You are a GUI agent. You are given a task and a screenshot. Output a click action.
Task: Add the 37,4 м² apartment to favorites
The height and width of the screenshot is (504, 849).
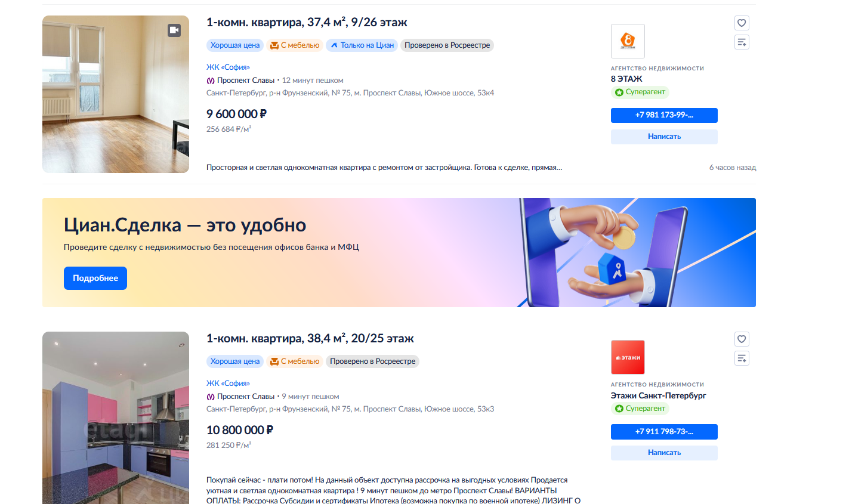[742, 23]
